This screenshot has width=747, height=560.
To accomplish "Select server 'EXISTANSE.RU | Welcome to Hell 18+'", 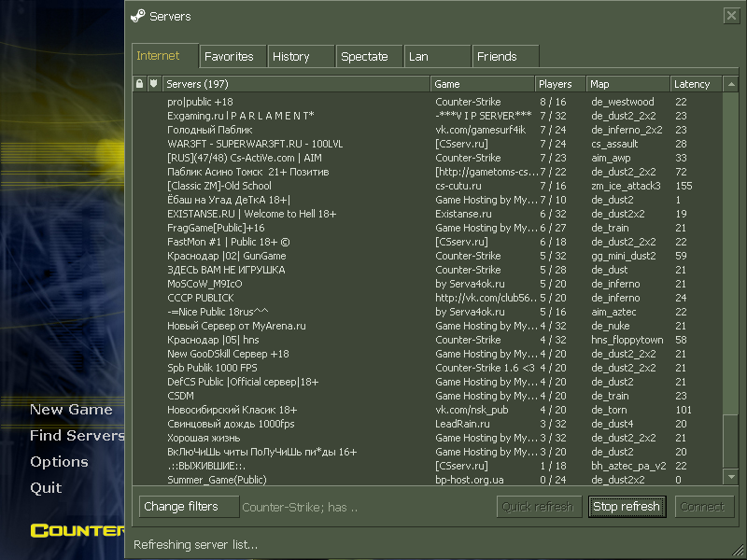I will tap(428, 214).
